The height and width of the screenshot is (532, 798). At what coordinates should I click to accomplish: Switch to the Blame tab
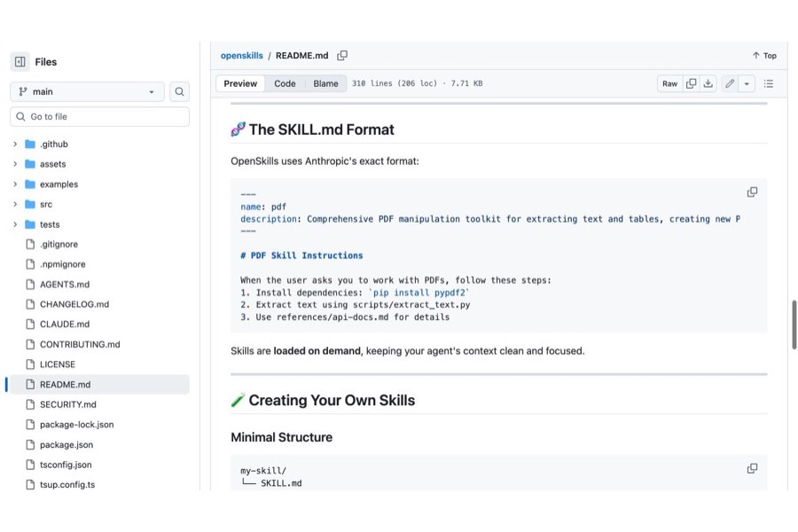[325, 83]
